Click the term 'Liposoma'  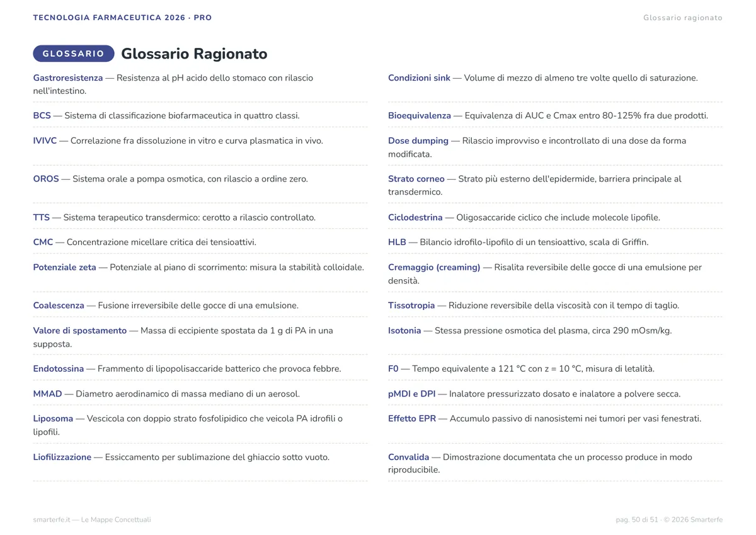(x=54, y=418)
